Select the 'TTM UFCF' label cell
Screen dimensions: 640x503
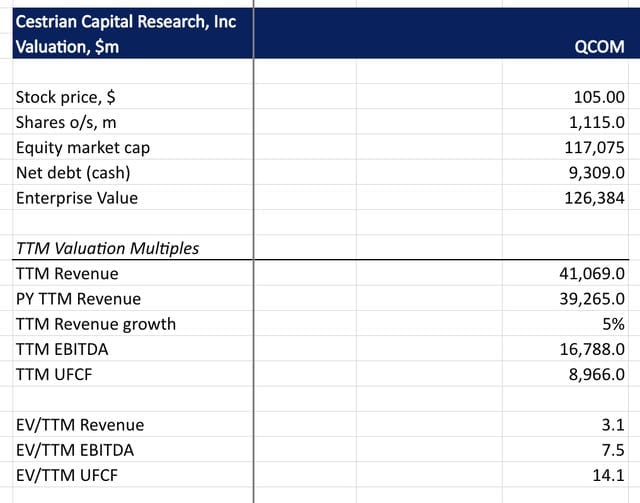pos(54,374)
